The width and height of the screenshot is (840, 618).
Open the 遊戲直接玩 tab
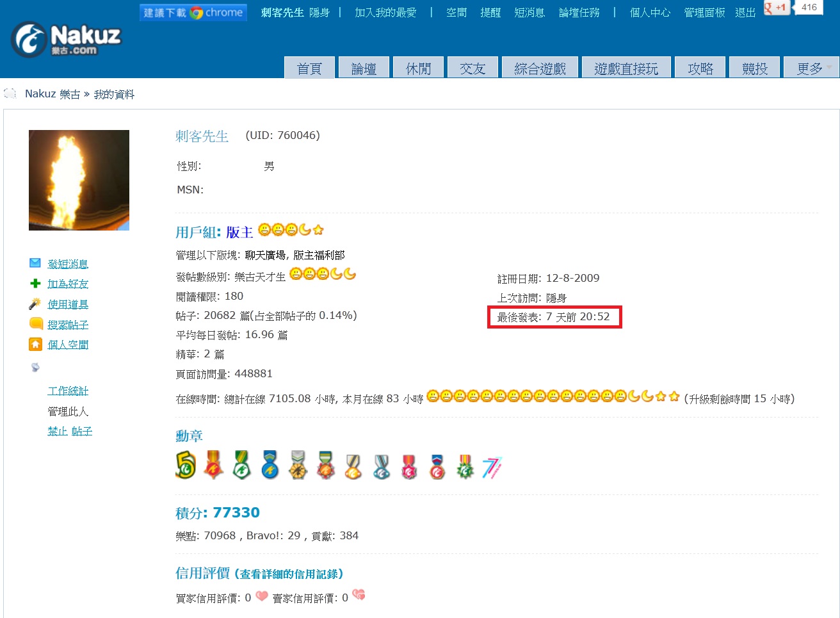click(x=626, y=68)
